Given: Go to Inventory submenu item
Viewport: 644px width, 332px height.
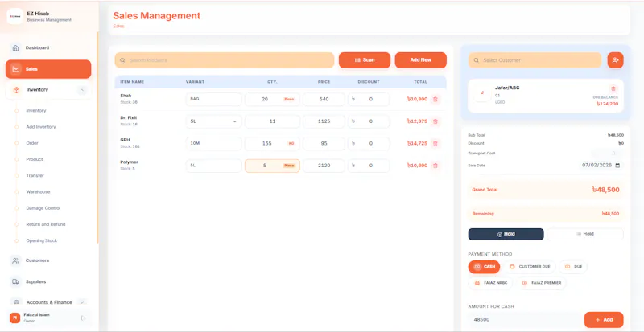Looking at the screenshot, I should (36, 111).
